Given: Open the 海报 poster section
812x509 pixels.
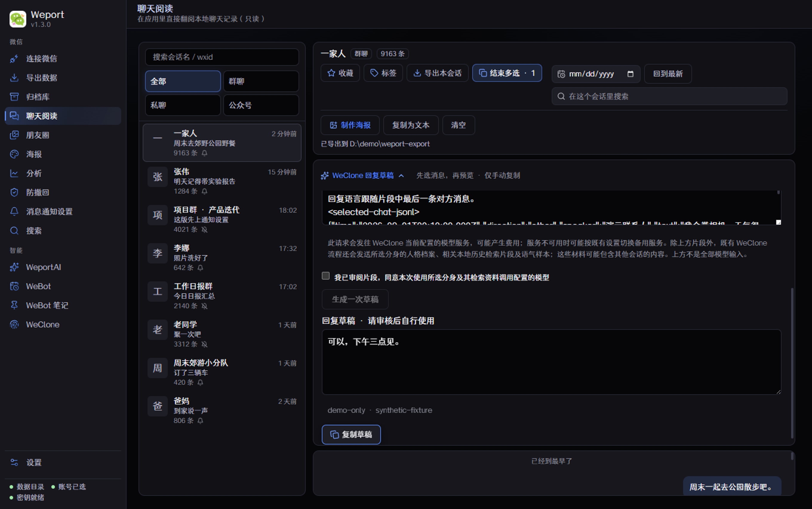Looking at the screenshot, I should point(63,154).
